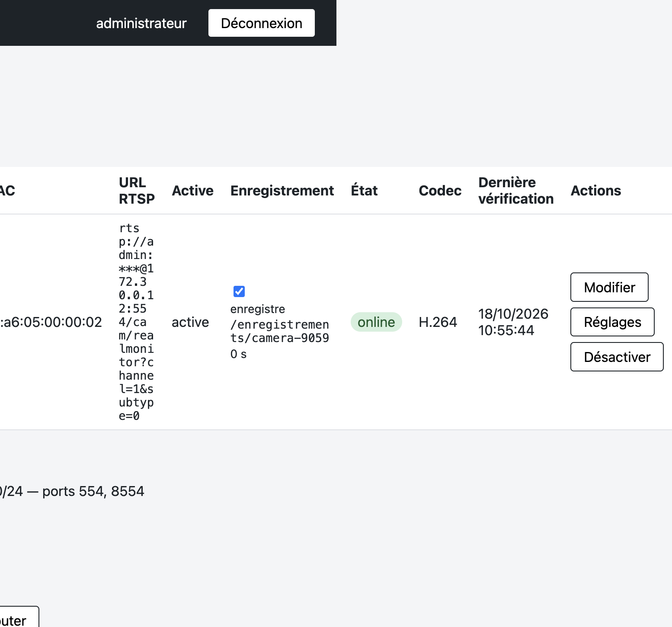672x627 pixels.
Task: Open Modifier for the camera row
Action: pyautogui.click(x=609, y=287)
